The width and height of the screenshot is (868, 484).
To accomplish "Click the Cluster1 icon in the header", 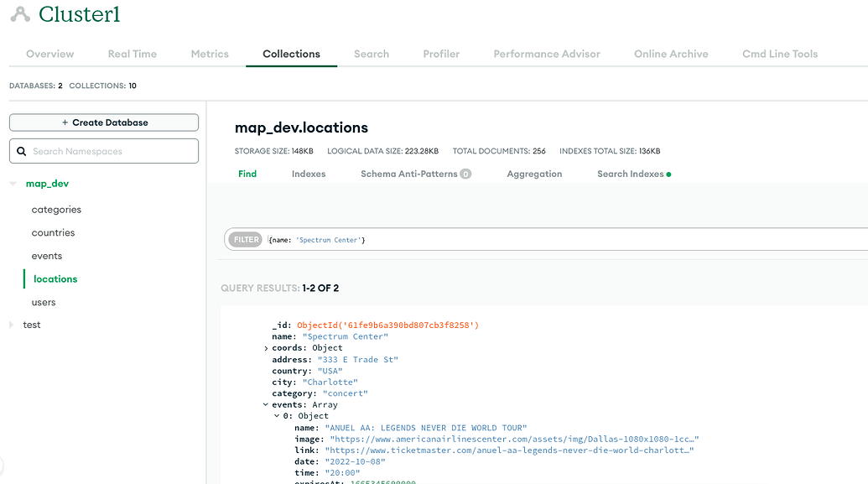I will 20,14.
